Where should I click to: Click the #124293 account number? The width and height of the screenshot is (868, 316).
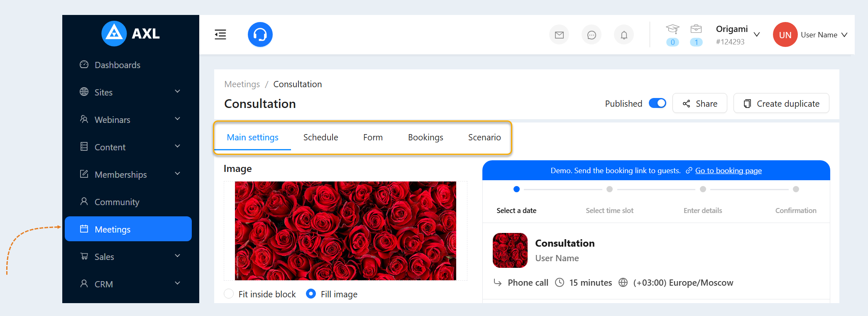click(730, 42)
